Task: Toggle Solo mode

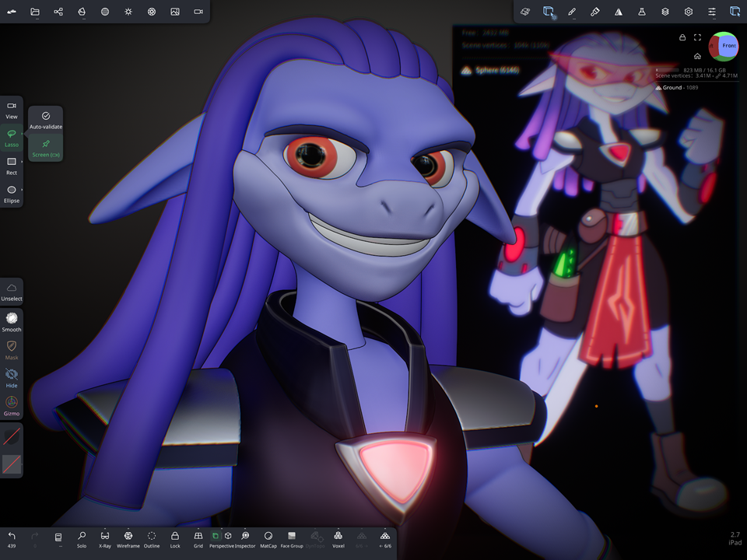Action: (x=82, y=540)
